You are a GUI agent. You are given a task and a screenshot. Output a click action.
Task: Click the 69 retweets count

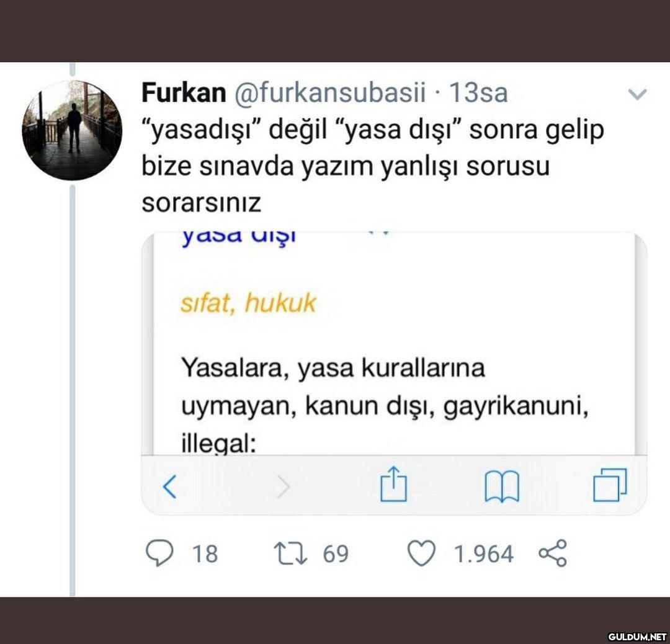335,553
